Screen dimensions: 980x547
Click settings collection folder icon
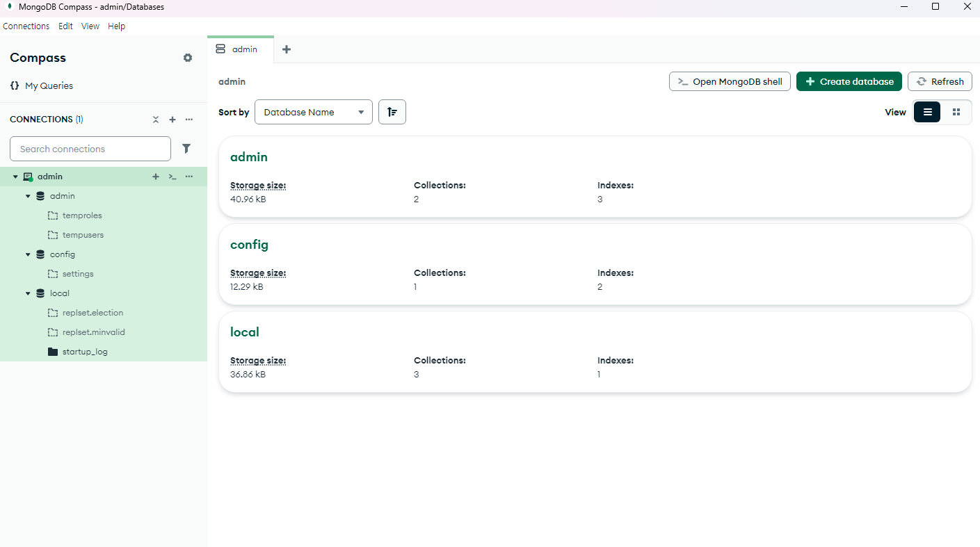53,274
